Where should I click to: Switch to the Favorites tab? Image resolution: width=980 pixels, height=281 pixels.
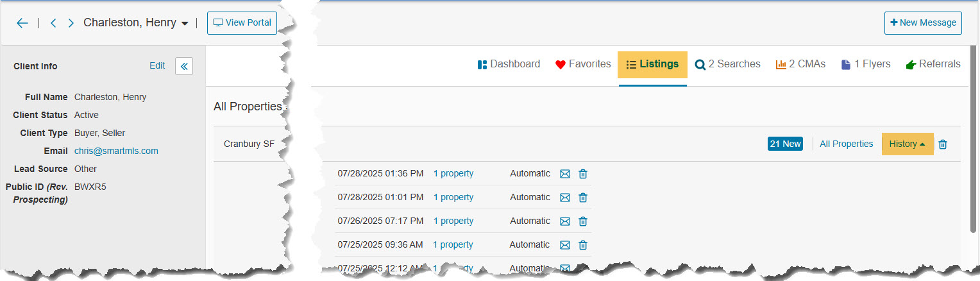583,64
